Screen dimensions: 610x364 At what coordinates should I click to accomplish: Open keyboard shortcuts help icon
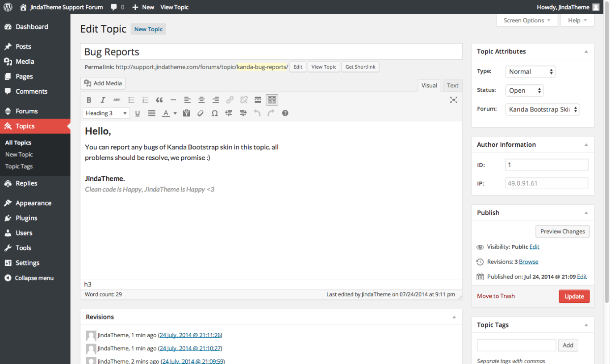[285, 113]
